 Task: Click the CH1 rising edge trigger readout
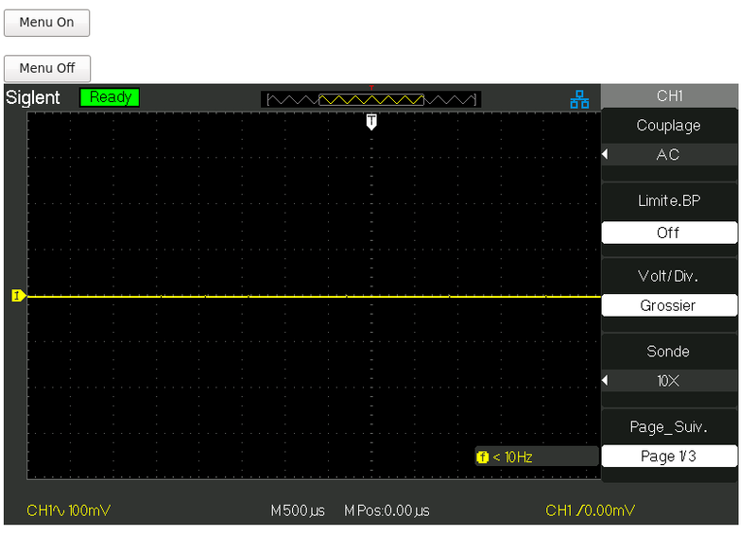pyautogui.click(x=591, y=510)
